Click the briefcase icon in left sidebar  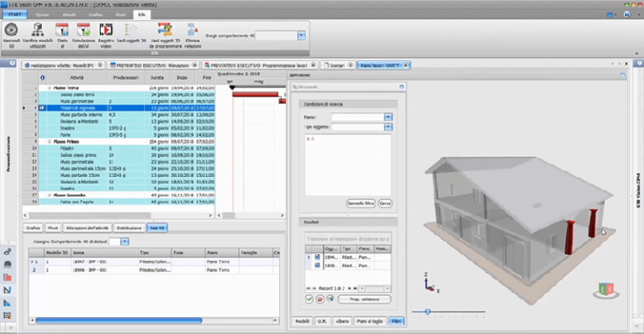click(x=7, y=264)
